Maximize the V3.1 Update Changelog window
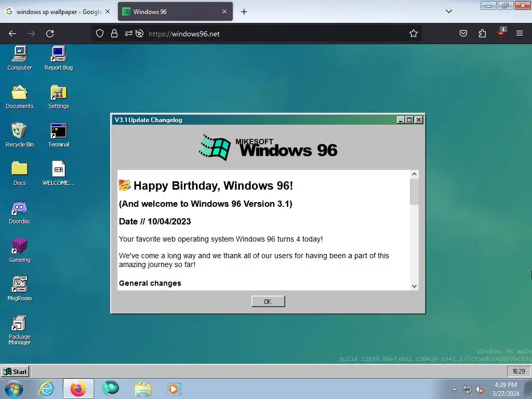 [x=409, y=120]
